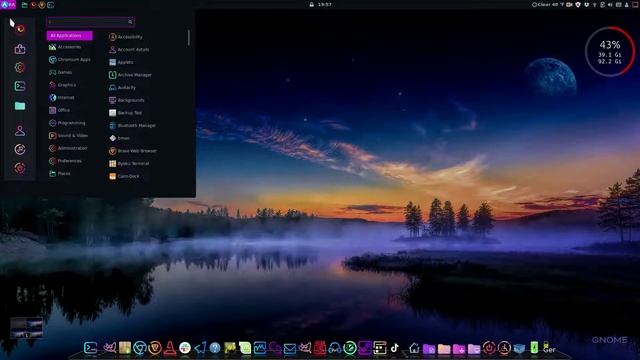The height and width of the screenshot is (360, 640).
Task: Open the user applet tray icon
Action: tap(627, 4)
